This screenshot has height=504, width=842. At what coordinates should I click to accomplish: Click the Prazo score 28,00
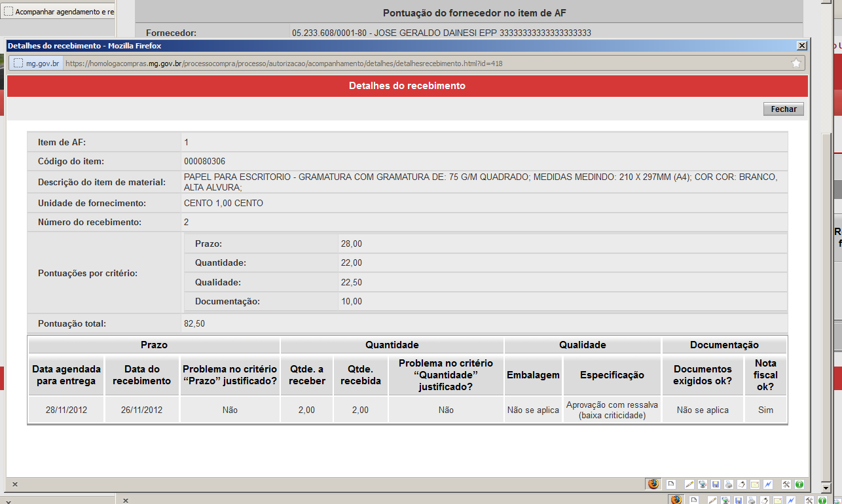[x=351, y=243]
